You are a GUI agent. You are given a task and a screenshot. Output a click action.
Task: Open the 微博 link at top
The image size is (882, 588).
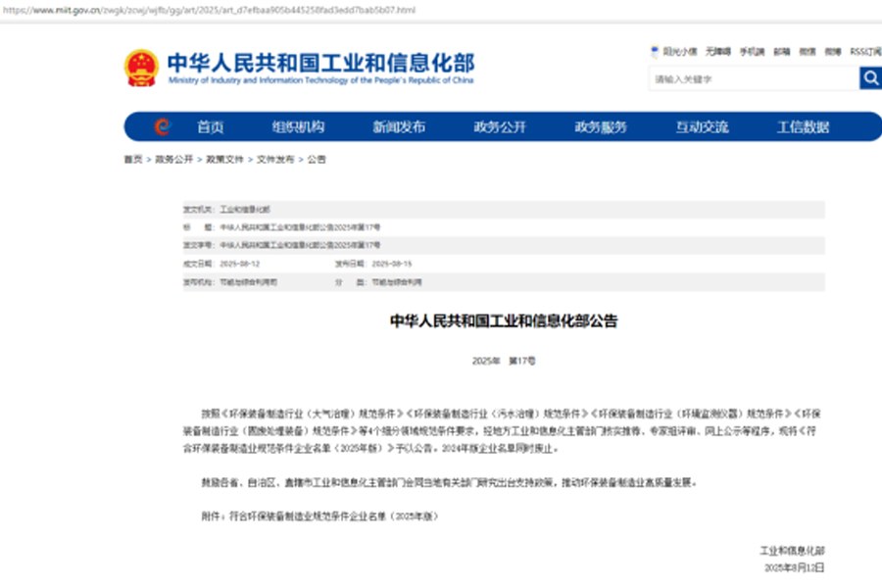(x=833, y=52)
